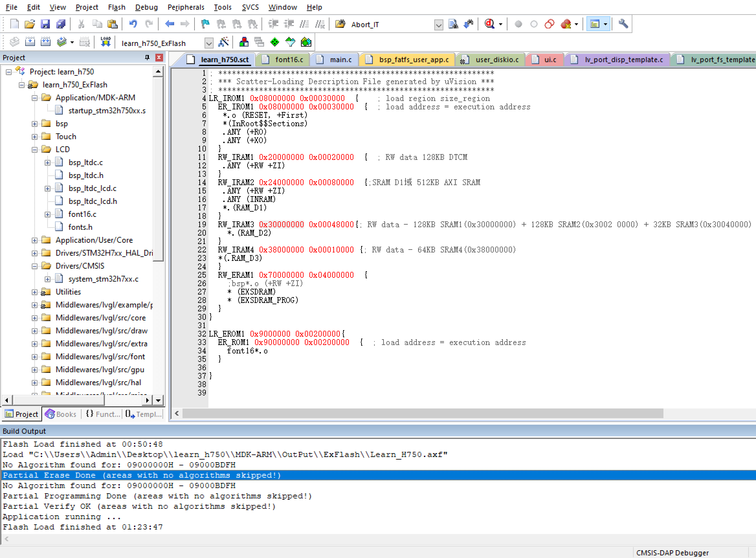Click the Cut icon
Image resolution: width=756 pixels, height=558 pixels.
(x=81, y=24)
